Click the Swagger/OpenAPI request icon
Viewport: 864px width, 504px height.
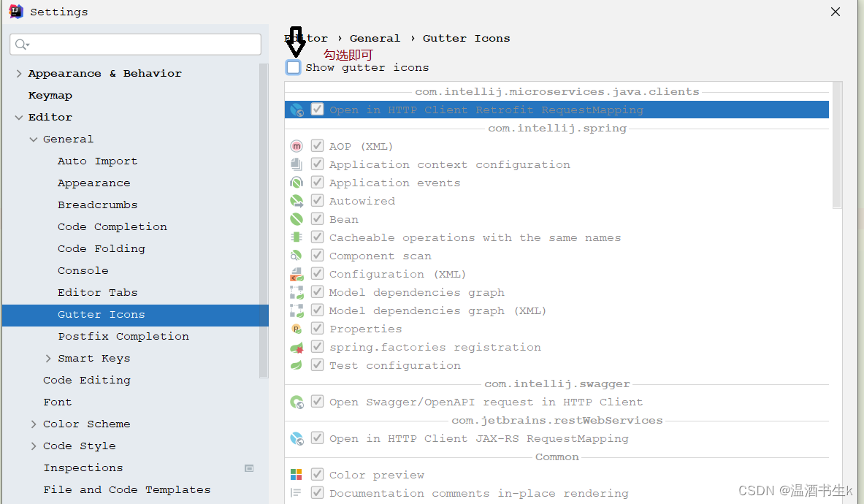pyautogui.click(x=297, y=402)
